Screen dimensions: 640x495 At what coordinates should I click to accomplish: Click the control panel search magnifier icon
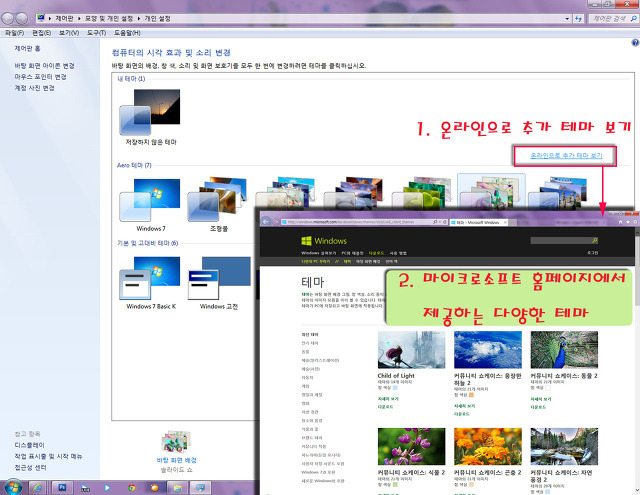[633, 18]
